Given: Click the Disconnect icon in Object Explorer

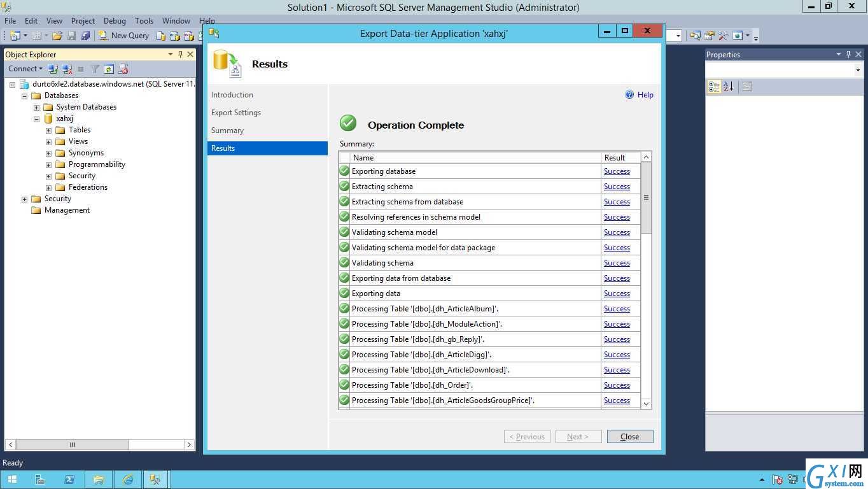Looking at the screenshot, I should pyautogui.click(x=67, y=69).
